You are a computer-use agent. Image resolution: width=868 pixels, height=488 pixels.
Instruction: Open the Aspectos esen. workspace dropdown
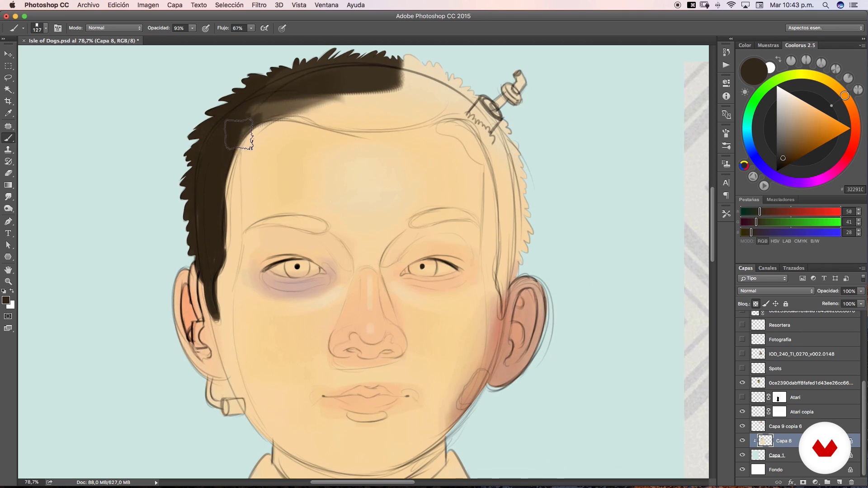[x=825, y=28]
